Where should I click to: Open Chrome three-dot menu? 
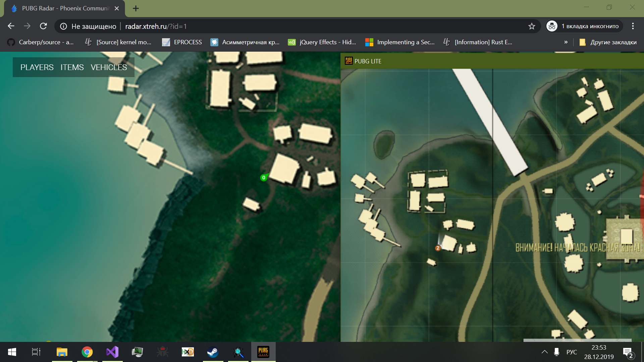(633, 26)
